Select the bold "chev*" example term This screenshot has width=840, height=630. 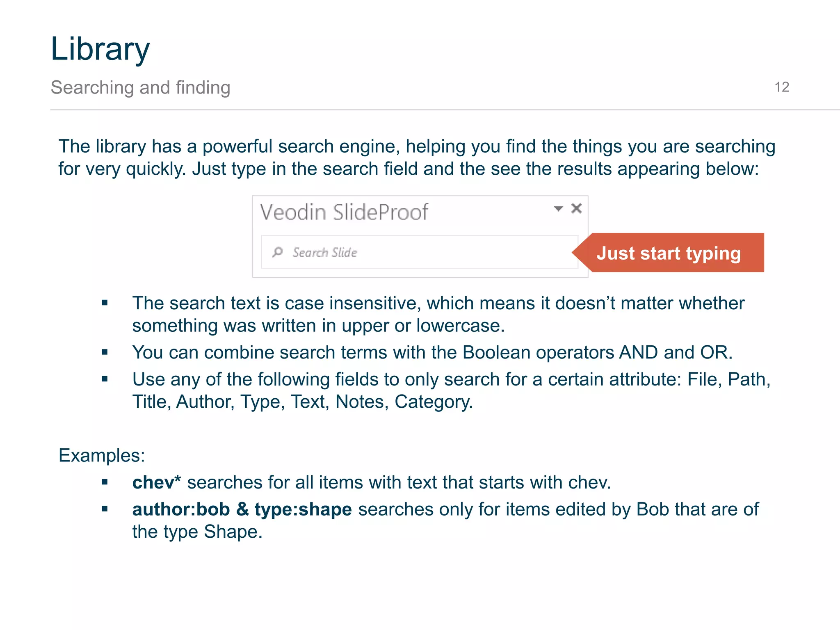[157, 483]
